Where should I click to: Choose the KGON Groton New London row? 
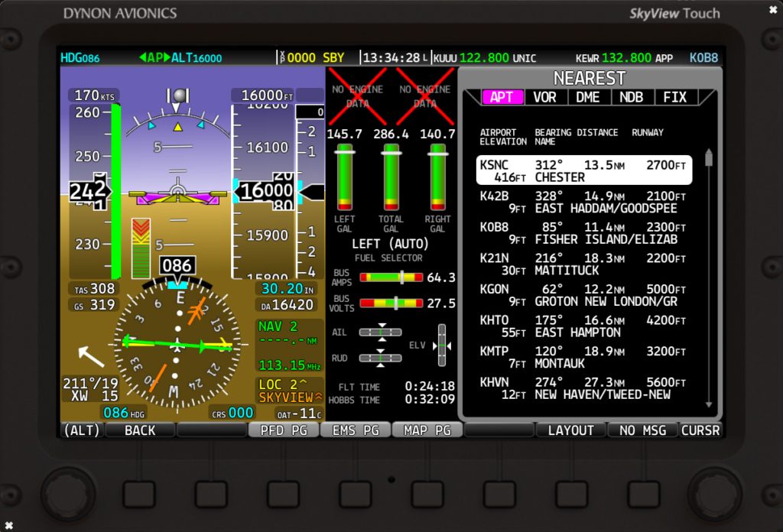tap(583, 295)
